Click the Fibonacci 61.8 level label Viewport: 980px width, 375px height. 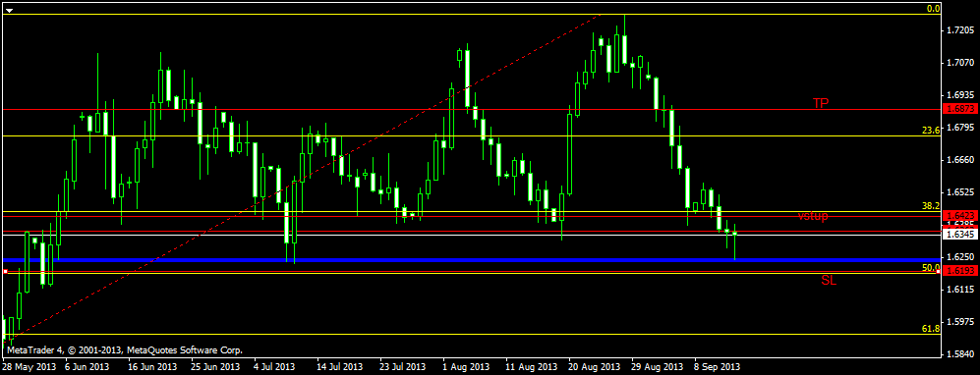coord(931,328)
